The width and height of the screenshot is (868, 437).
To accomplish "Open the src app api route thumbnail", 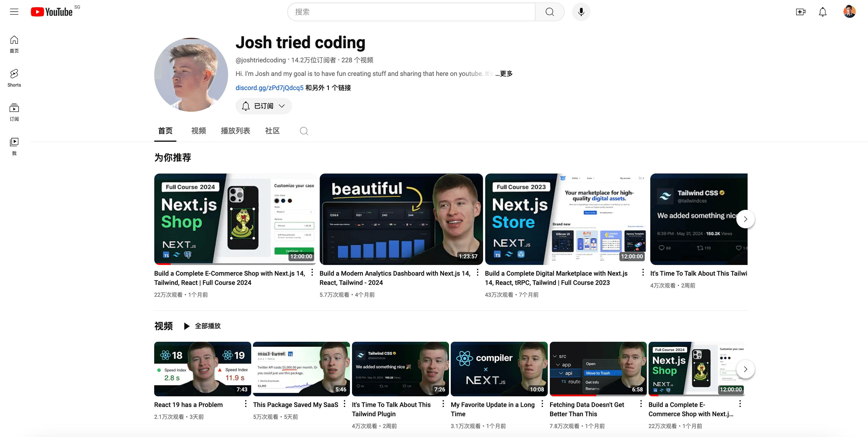I will (598, 369).
